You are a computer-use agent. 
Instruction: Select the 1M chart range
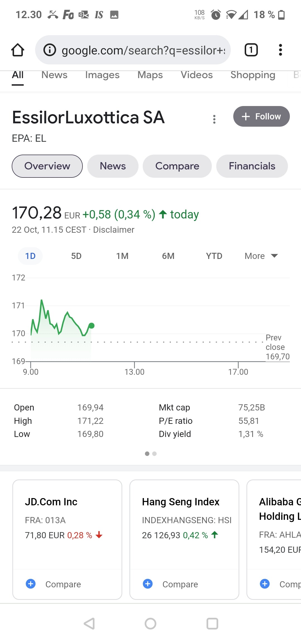(122, 256)
